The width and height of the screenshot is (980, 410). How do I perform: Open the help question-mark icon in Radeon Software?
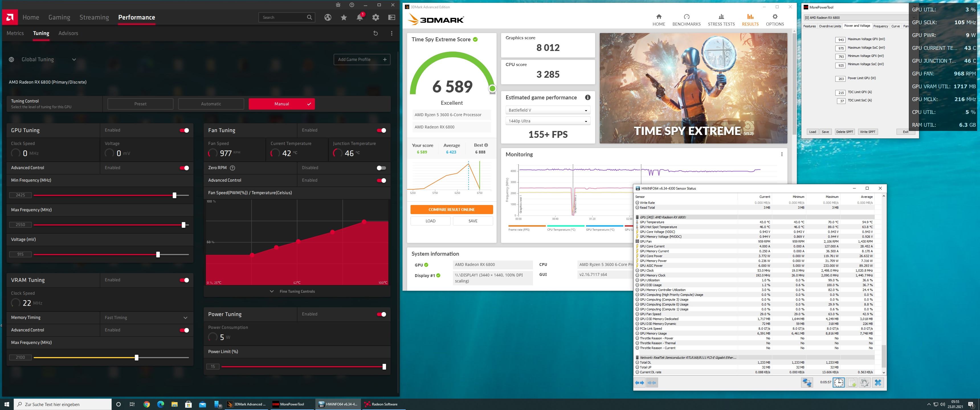352,5
